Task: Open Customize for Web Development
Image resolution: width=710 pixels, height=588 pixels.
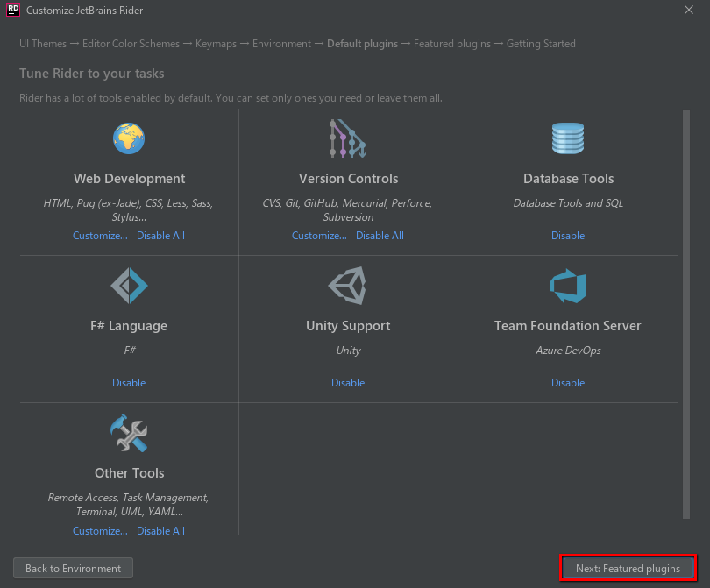Action: coord(100,236)
